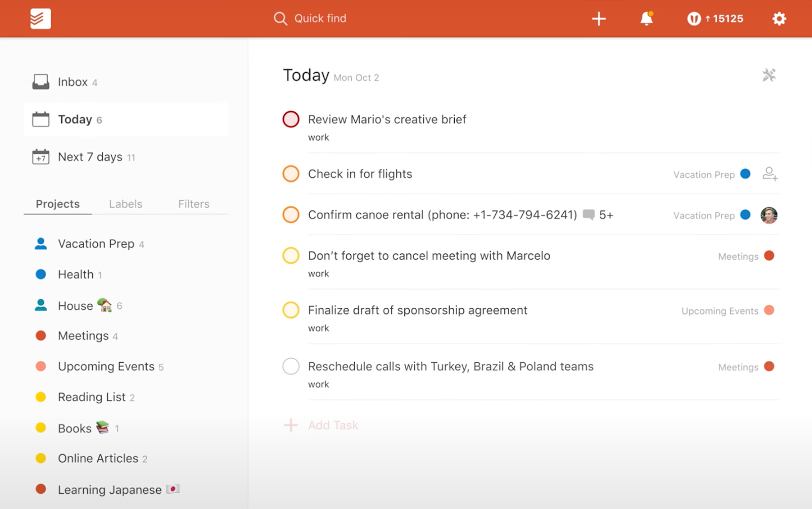Open the settings gear menu

[x=779, y=19]
